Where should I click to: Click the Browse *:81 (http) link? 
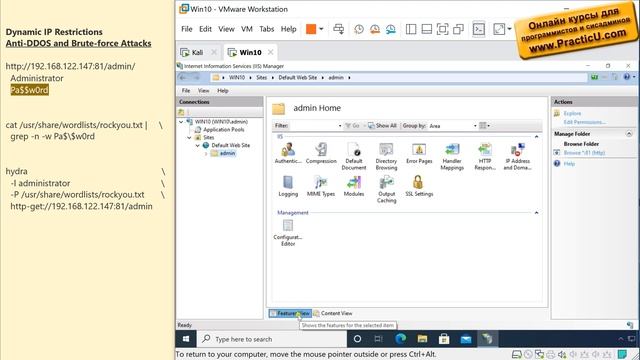[x=584, y=153]
